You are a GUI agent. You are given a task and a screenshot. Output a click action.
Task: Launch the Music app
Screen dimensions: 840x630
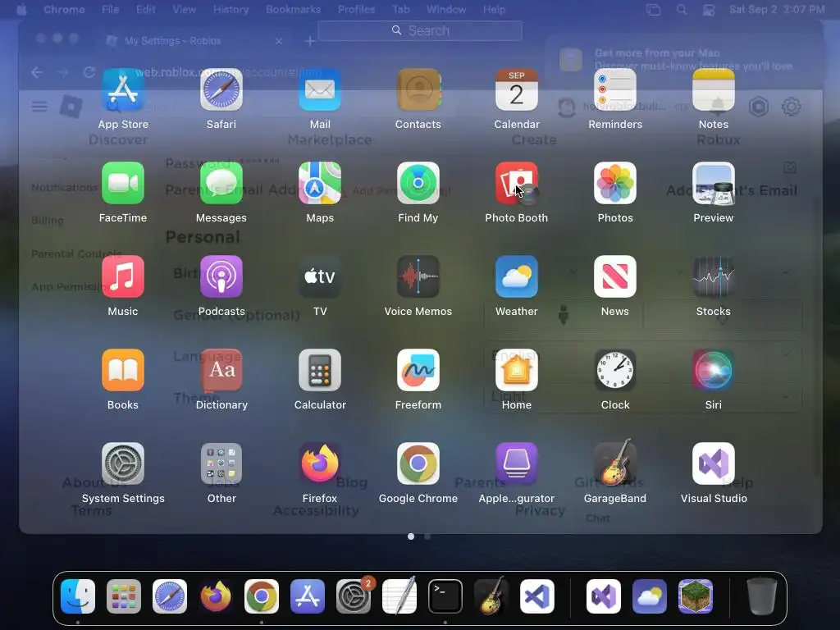(x=123, y=276)
